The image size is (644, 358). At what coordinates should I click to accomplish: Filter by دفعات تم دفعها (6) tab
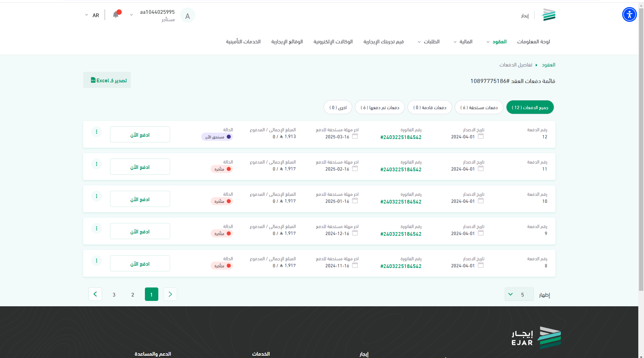pos(380,107)
